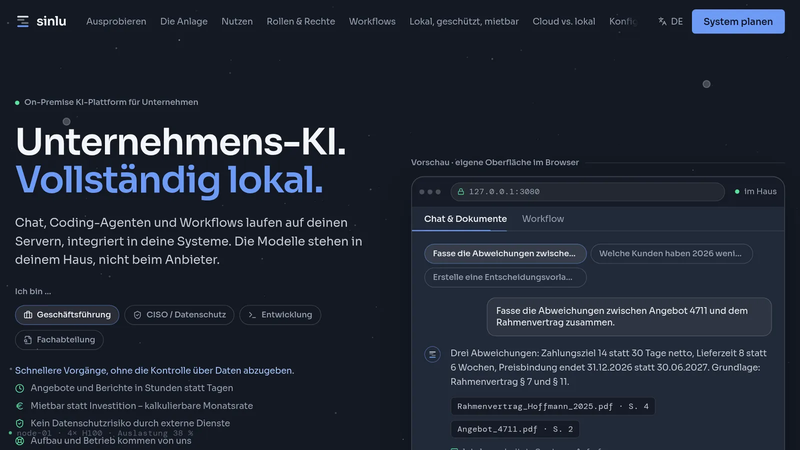The image size is (800, 450).
Task: Click On-Premise KI-Plattform für Unternehmen label
Action: coord(111,102)
